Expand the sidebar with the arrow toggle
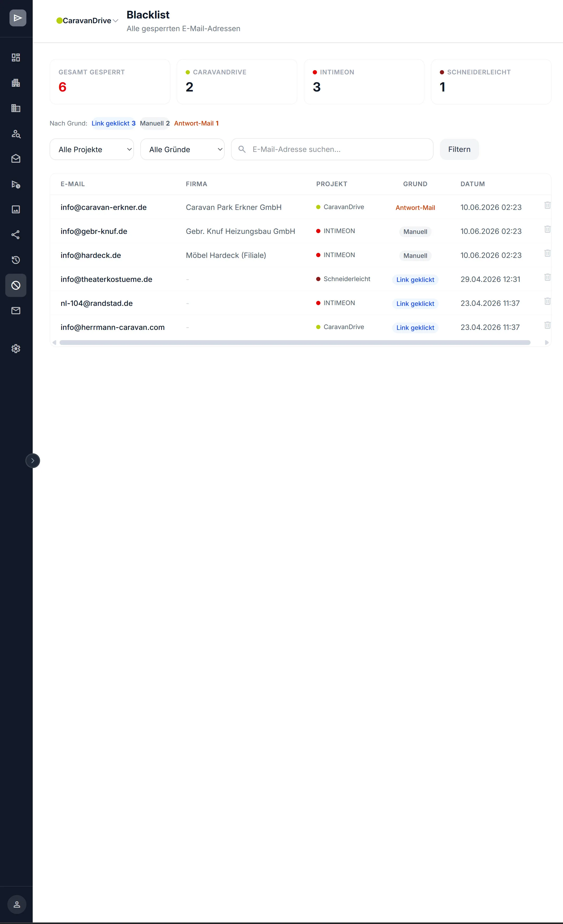This screenshot has width=563, height=924. click(33, 460)
